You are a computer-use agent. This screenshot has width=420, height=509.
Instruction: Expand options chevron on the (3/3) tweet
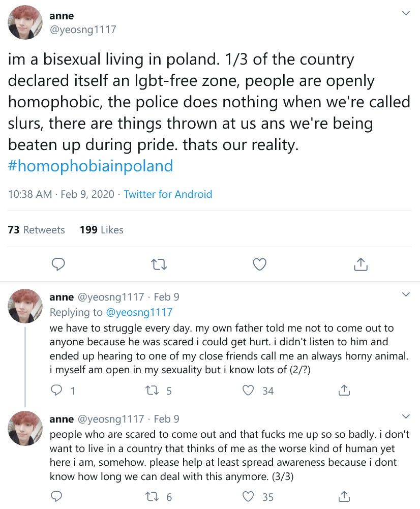[x=406, y=417]
